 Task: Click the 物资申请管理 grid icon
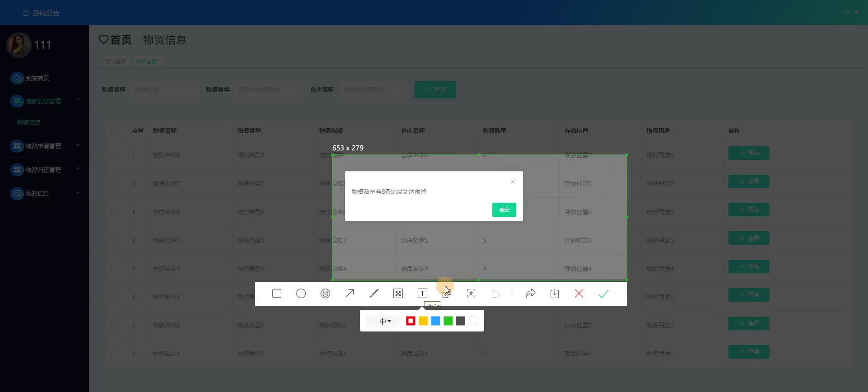click(17, 146)
